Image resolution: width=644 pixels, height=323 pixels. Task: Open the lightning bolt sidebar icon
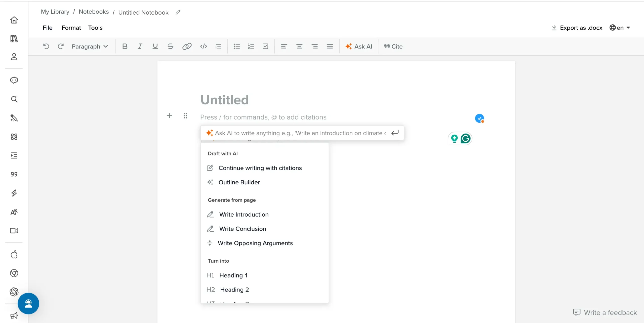coord(14,193)
